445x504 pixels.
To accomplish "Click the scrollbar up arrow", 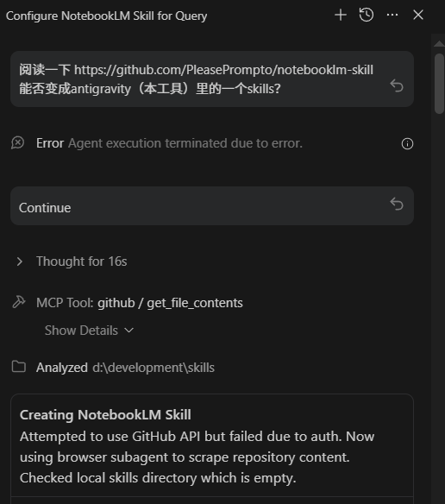I will pyautogui.click(x=439, y=44).
